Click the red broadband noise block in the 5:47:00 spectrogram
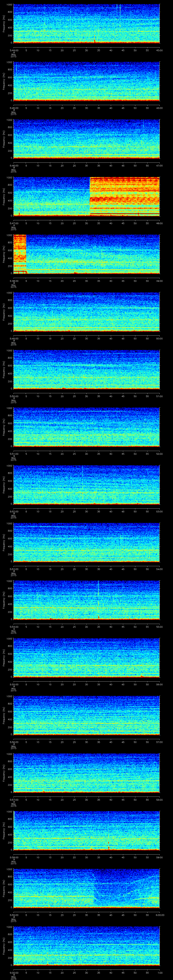 tap(125, 197)
